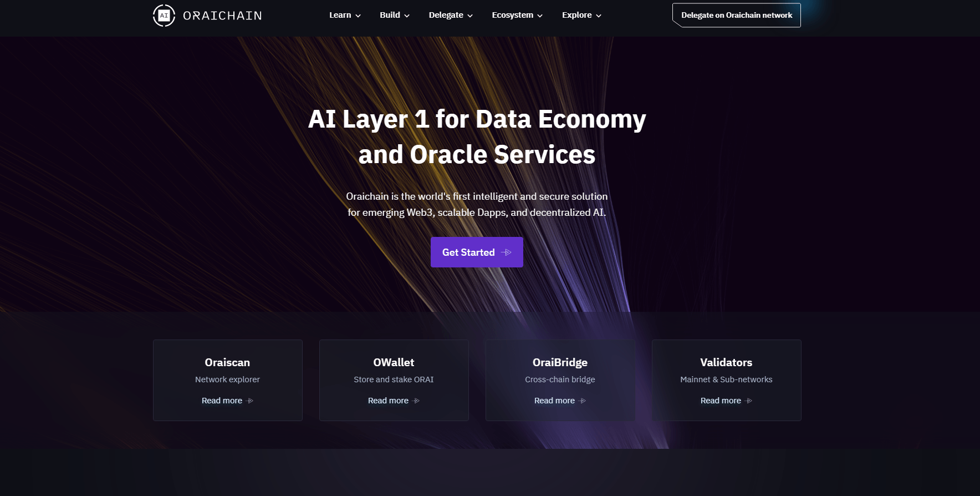
Task: Open the Oraiscan card title
Action: click(x=227, y=362)
